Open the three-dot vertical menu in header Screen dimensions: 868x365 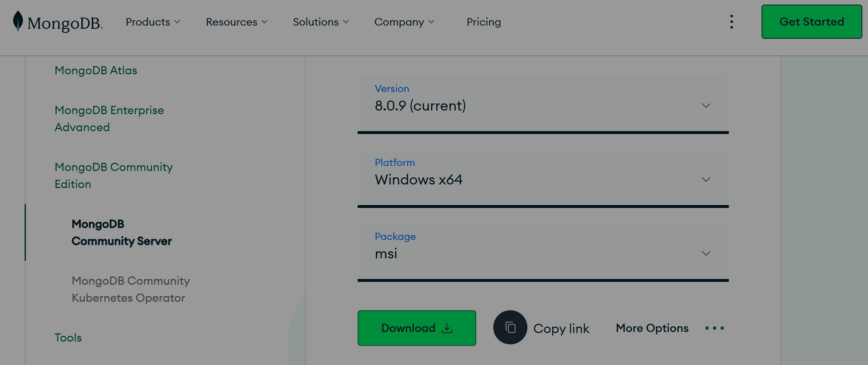pos(732,22)
